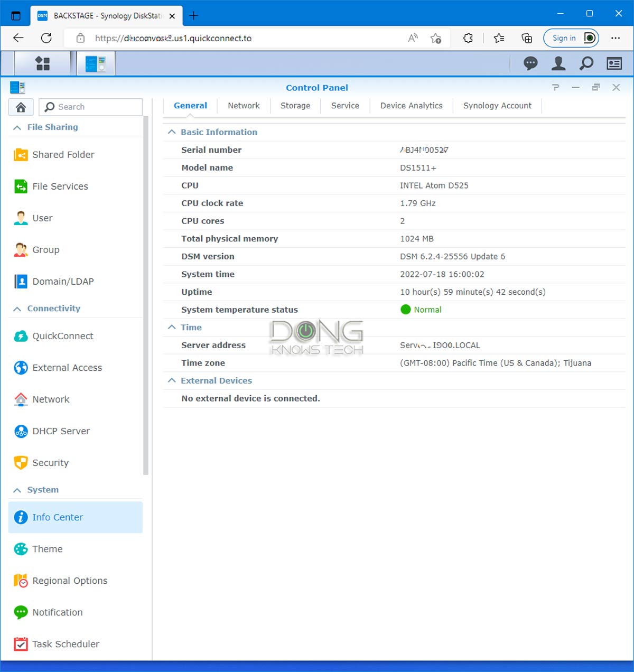This screenshot has width=634, height=672.
Task: Collapse the System section in sidebar
Action: (x=17, y=490)
